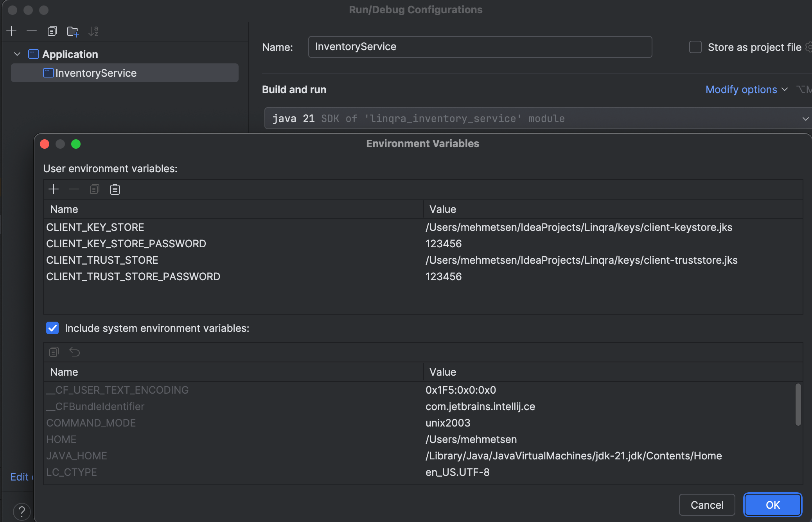Add new run configuration with plus icon
Viewport: 812px width, 522px height.
[x=12, y=31]
